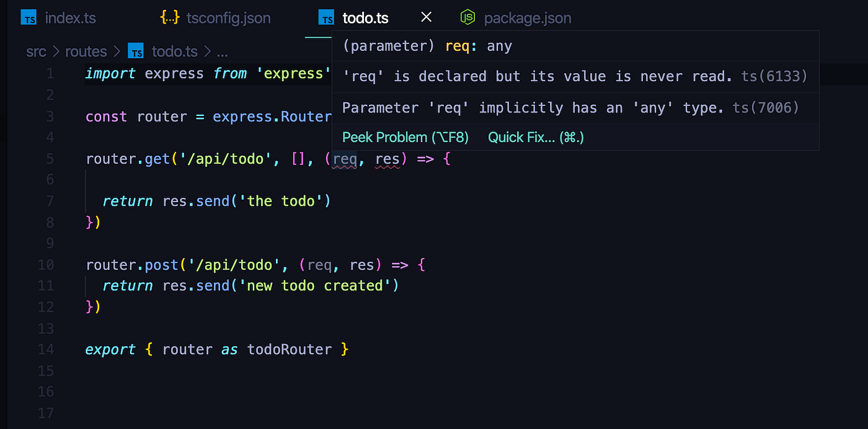Click the Node.js icon on the package.json tab

[x=467, y=18]
